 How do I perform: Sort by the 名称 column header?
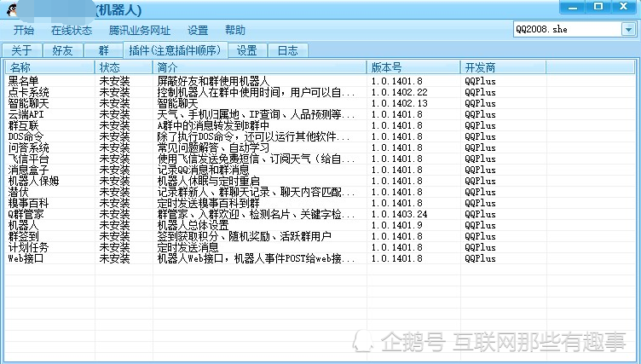(x=50, y=67)
